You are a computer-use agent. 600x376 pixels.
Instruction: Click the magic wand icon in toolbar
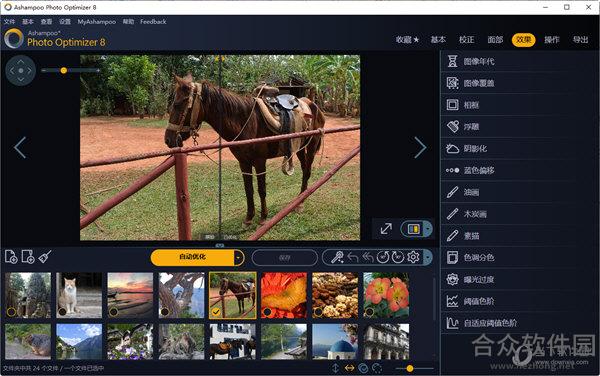tap(337, 257)
